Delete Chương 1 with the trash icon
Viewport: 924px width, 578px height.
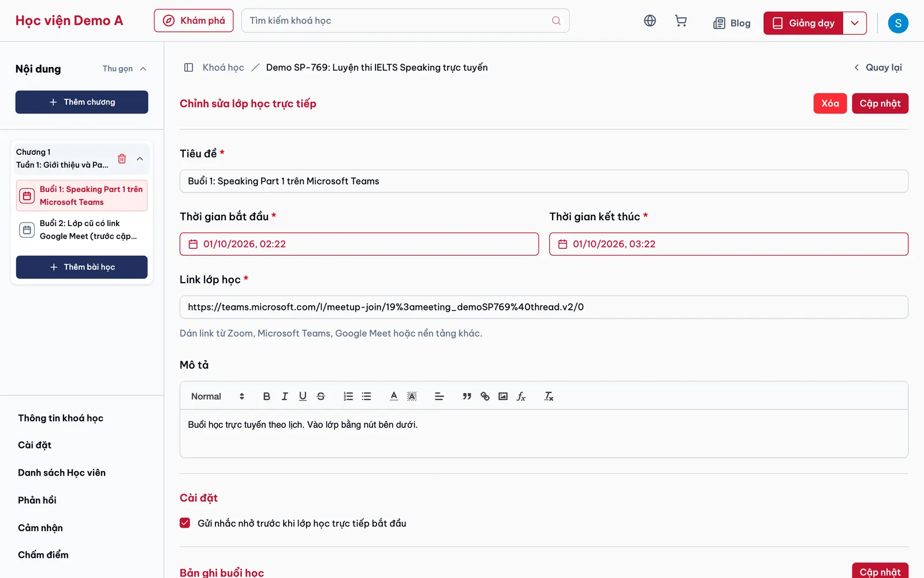click(x=122, y=158)
